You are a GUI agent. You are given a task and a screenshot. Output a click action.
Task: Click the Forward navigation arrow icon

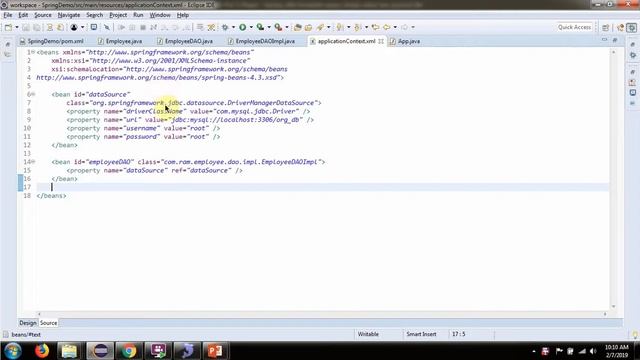[404, 27]
